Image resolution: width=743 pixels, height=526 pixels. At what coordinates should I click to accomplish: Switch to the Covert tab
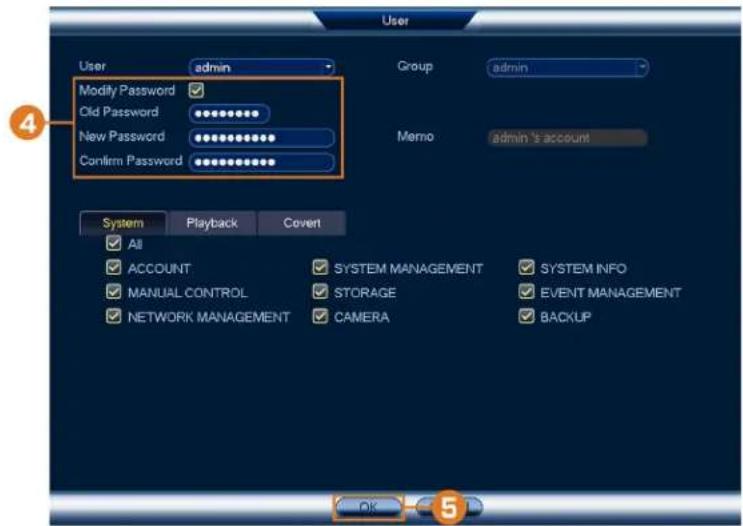(x=302, y=223)
